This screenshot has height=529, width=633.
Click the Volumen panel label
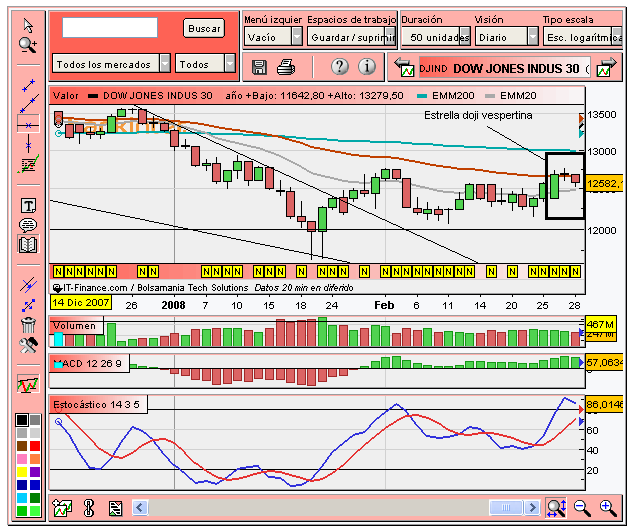(x=75, y=326)
